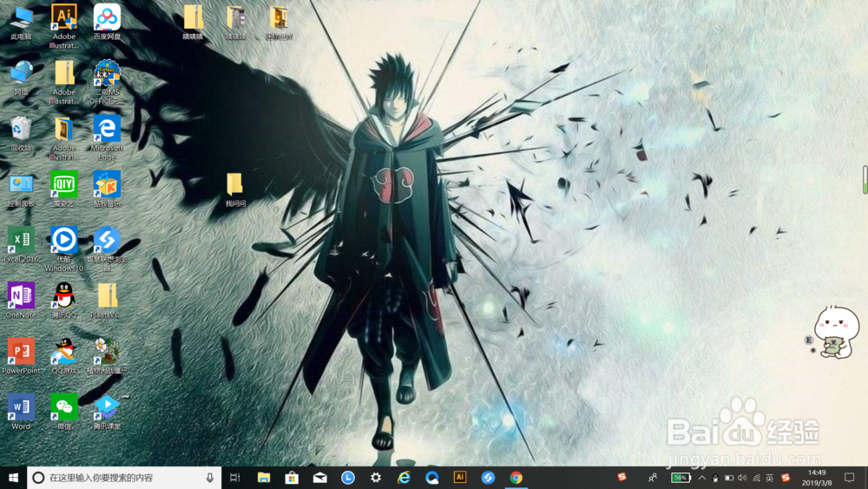Viewport: 868px width, 489px height.
Task: Open Microsoft Store from the taskbar
Action: click(x=292, y=478)
